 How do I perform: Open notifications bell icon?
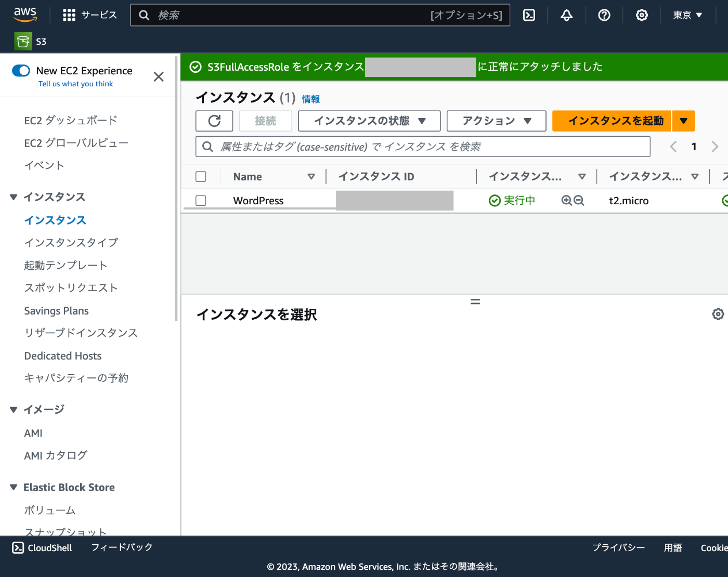pyautogui.click(x=567, y=15)
